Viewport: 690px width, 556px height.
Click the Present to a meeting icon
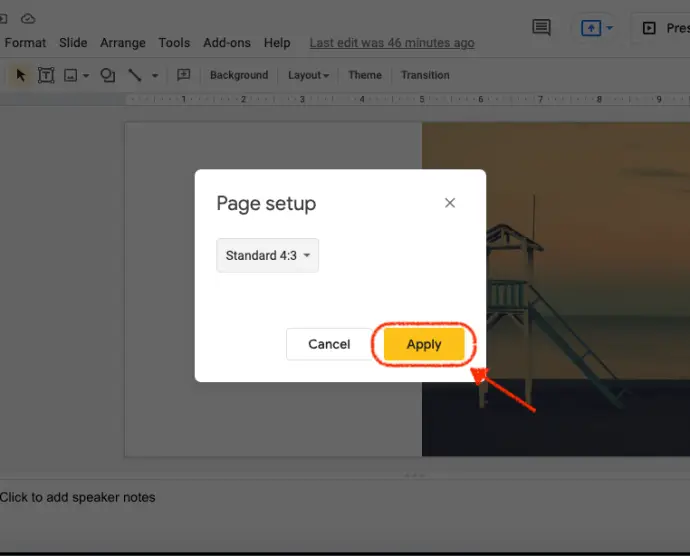591,28
